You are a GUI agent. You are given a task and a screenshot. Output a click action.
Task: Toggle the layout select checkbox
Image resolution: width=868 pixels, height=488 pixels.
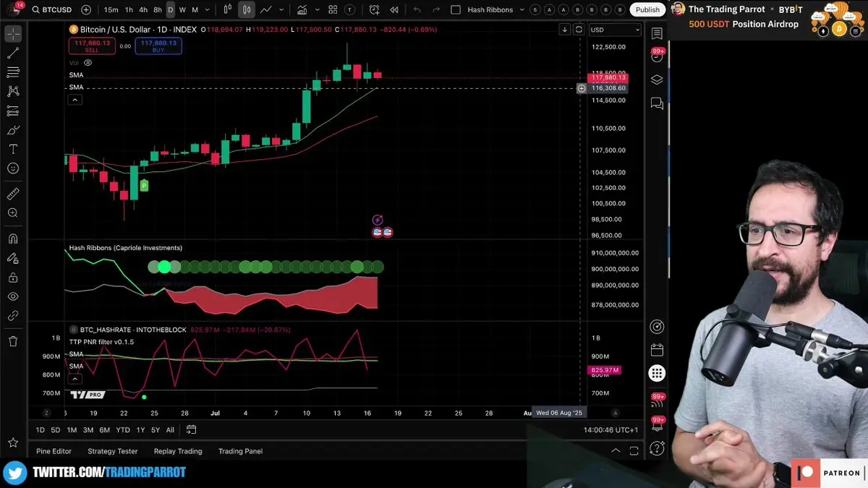click(x=455, y=10)
